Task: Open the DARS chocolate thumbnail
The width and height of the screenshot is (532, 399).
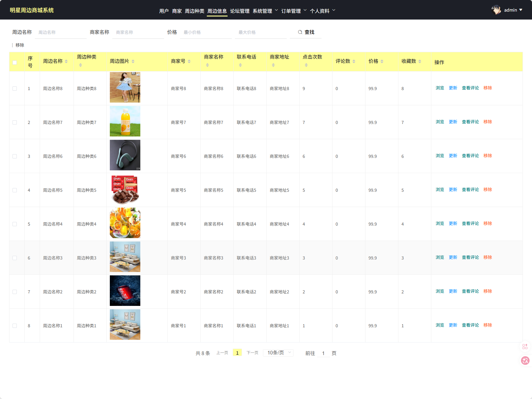Action: coord(125,189)
